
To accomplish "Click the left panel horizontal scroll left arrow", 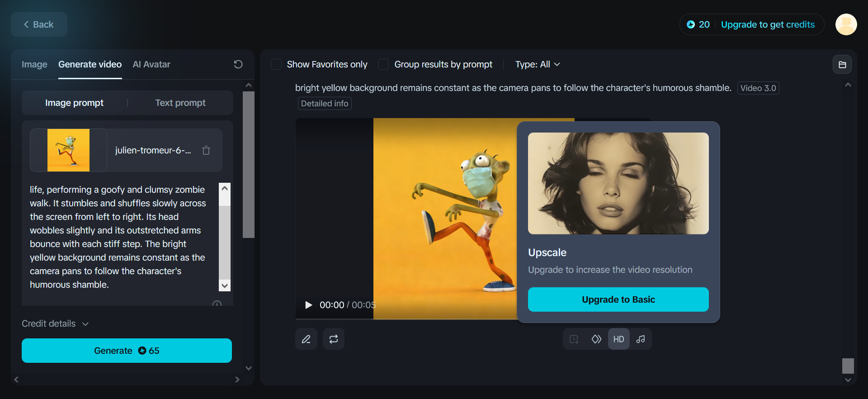I will tap(16, 380).
